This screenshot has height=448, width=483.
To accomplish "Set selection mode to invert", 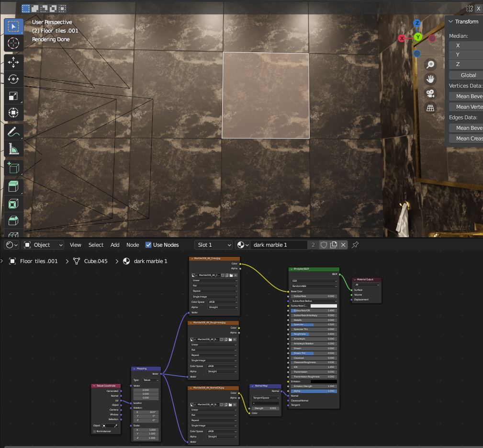I will [x=53, y=9].
